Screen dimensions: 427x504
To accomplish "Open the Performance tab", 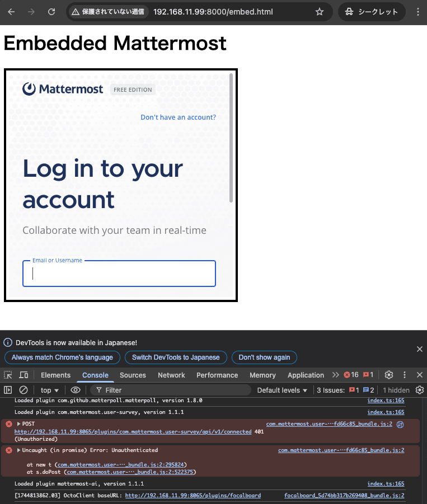I will 217,375.
